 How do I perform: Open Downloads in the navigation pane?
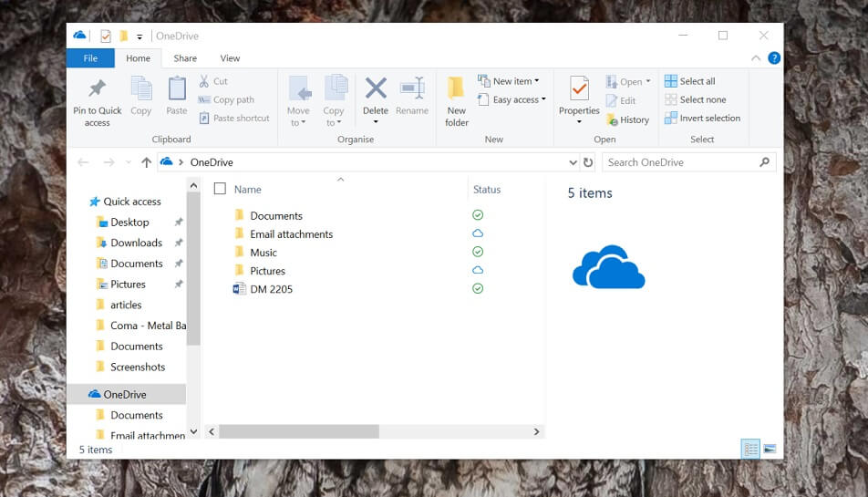pos(130,243)
